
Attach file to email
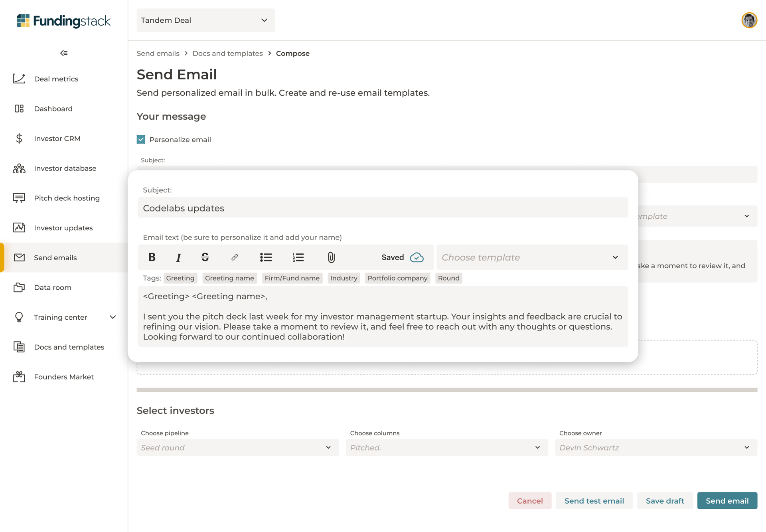click(330, 257)
